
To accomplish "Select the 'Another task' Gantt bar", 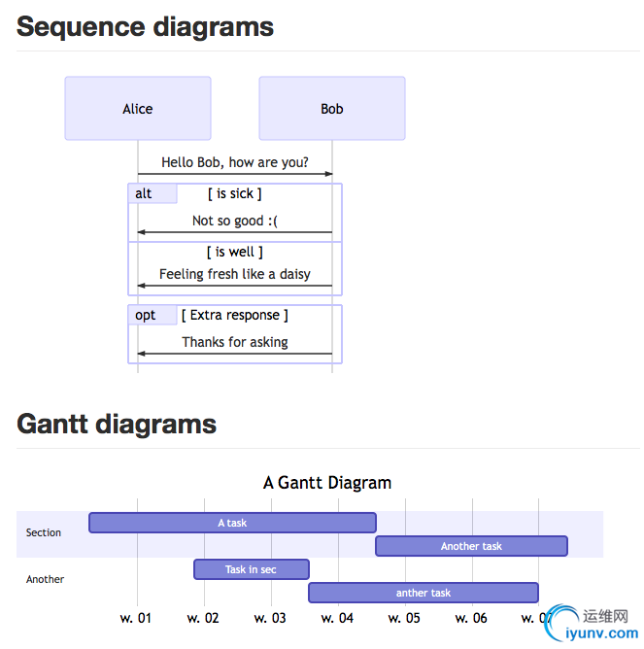I will coord(471,546).
